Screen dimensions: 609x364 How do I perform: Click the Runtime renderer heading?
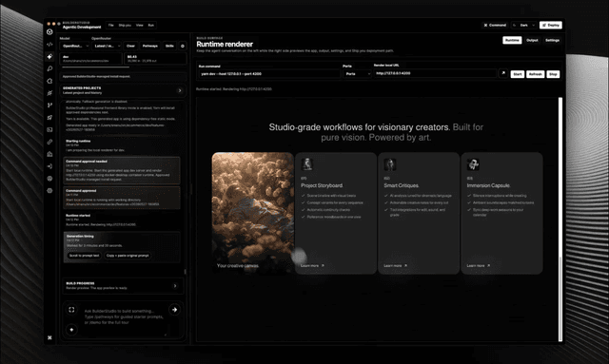(225, 45)
